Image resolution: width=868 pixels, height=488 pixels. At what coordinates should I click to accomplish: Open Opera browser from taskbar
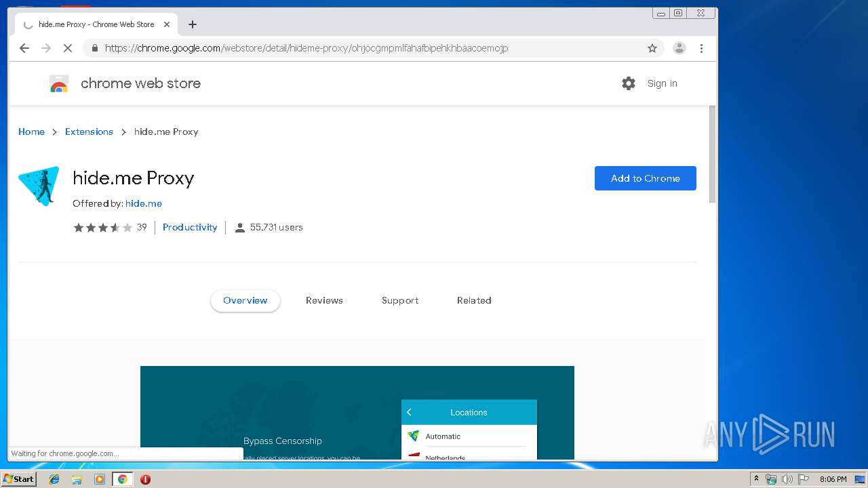tap(145, 479)
